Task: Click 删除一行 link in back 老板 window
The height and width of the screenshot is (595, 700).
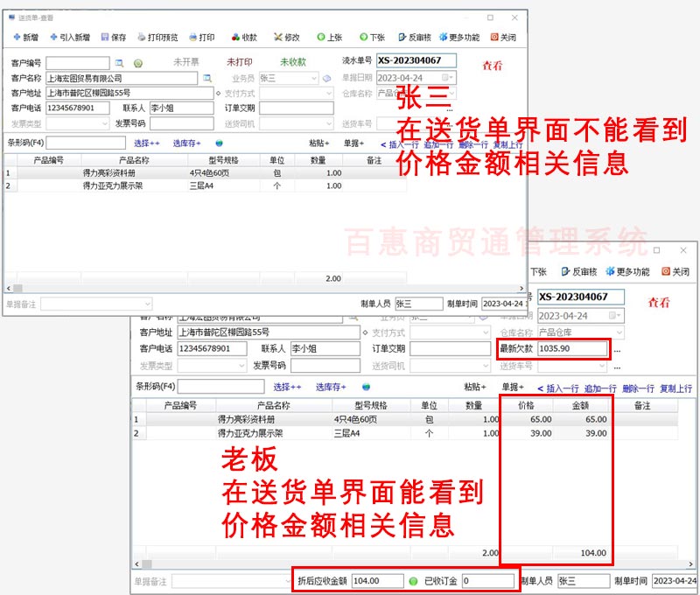Action: click(639, 388)
